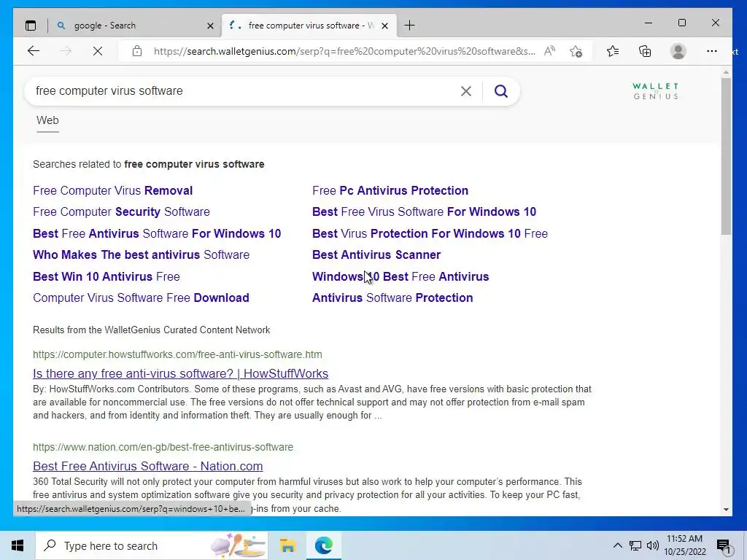The height and width of the screenshot is (560, 747).
Task: Open Free Pc Antivirus Protection link
Action: [390, 190]
